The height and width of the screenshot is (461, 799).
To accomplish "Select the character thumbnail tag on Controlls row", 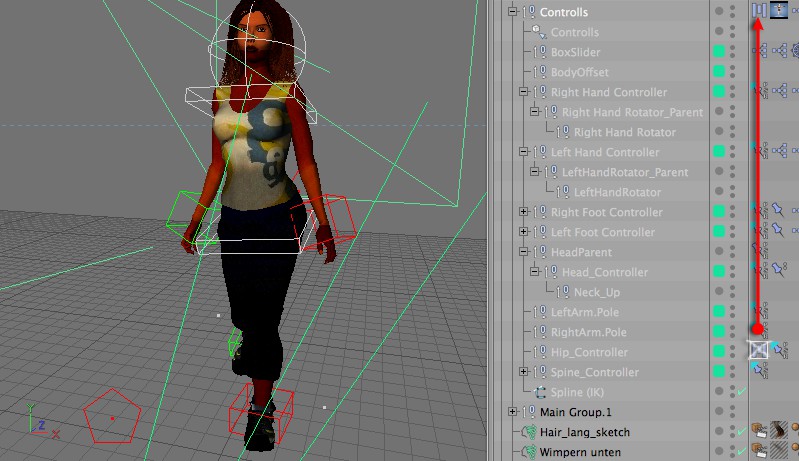I will coord(779,10).
